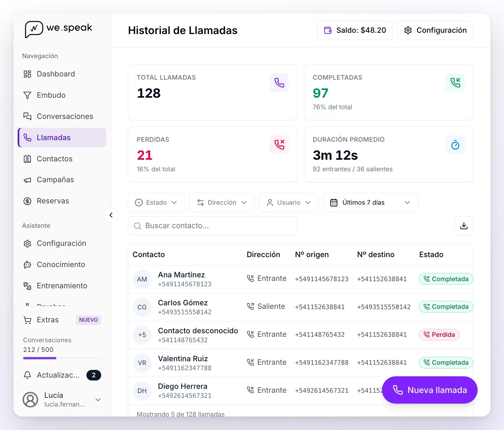Click the Perdidas missed call icon

279,145
